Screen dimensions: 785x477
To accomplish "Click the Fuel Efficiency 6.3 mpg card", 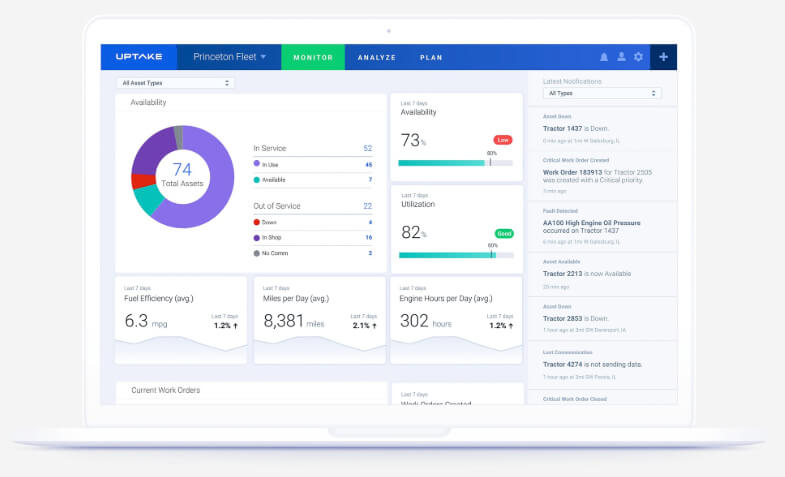I will tap(181, 320).
